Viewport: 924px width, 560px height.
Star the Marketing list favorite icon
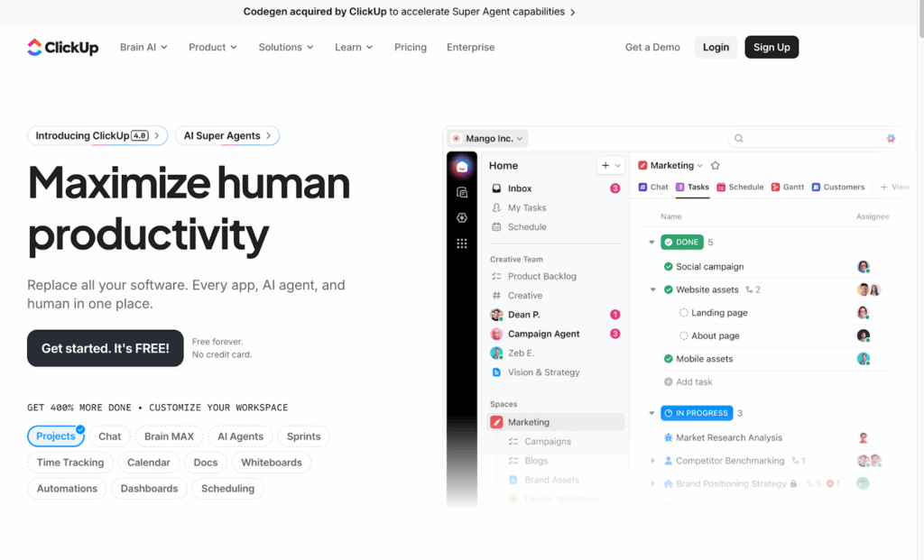[x=716, y=166]
